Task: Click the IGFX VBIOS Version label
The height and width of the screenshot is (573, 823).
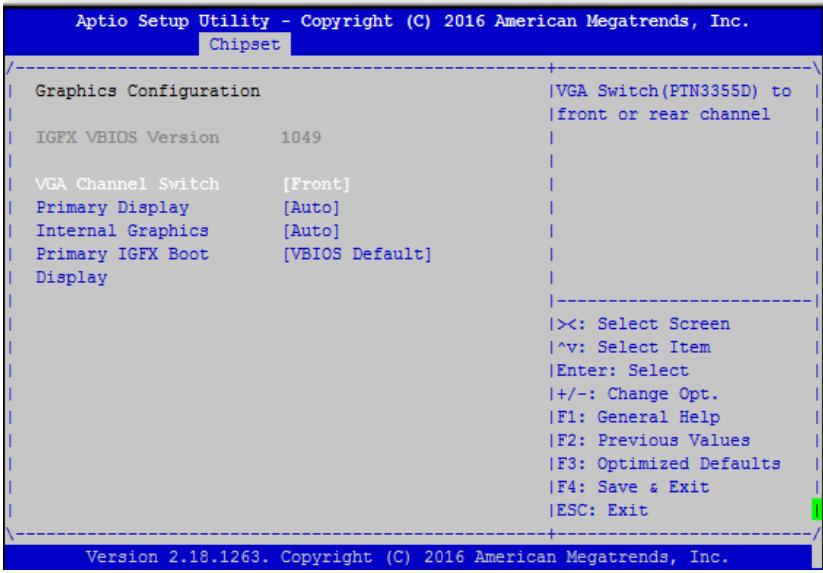Action: tap(128, 137)
